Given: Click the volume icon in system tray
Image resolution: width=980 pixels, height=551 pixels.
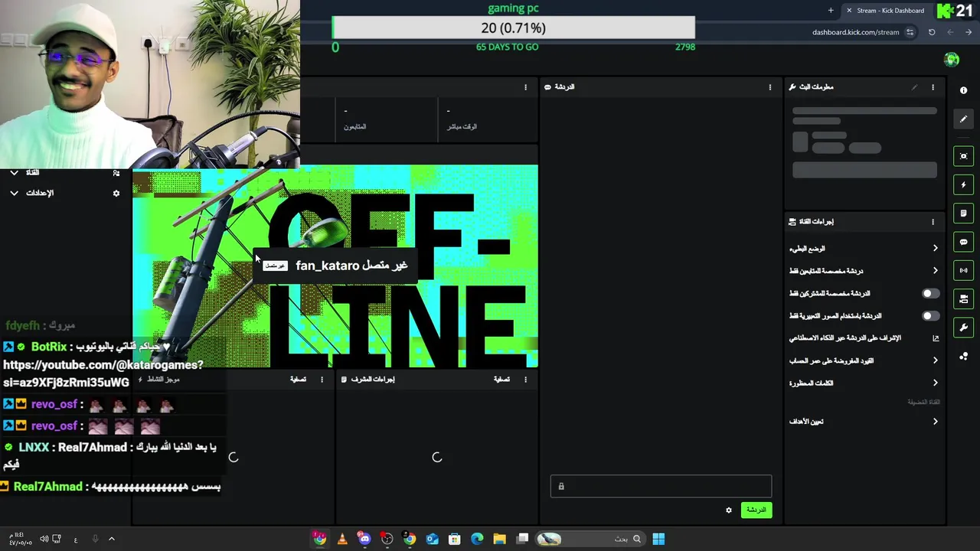Looking at the screenshot, I should [44, 539].
